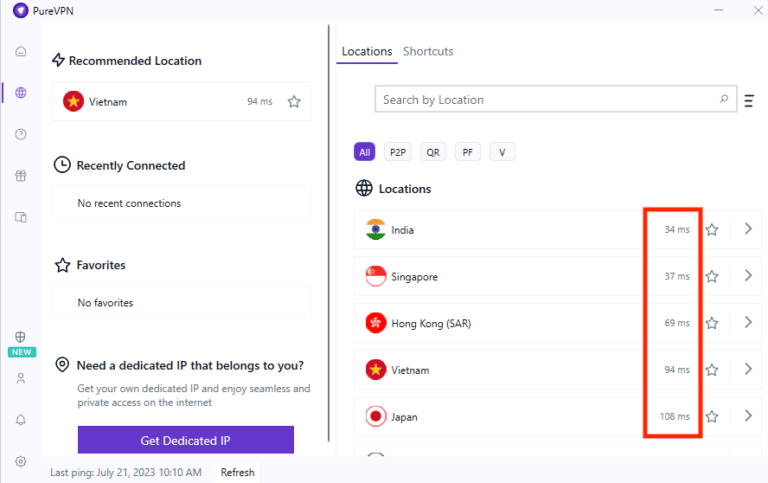Click the Get Dedicated IP button
Screen dimensions: 768x483
click(x=186, y=440)
